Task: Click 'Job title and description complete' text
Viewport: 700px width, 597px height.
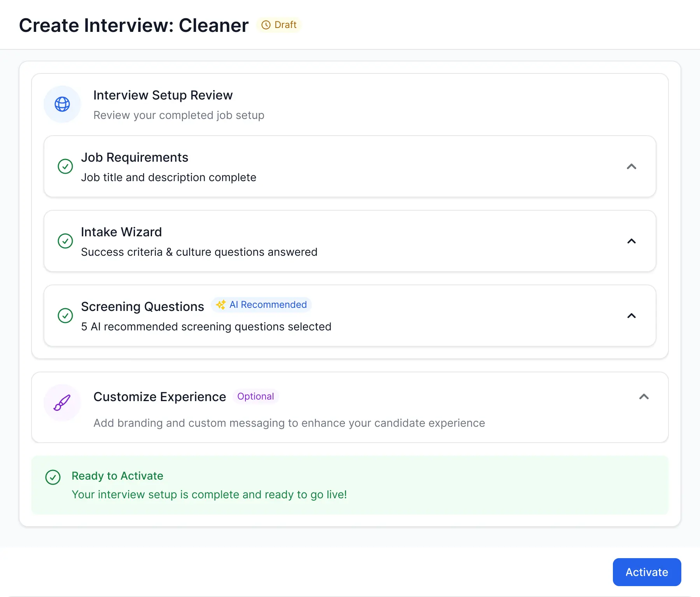Action: 169,177
